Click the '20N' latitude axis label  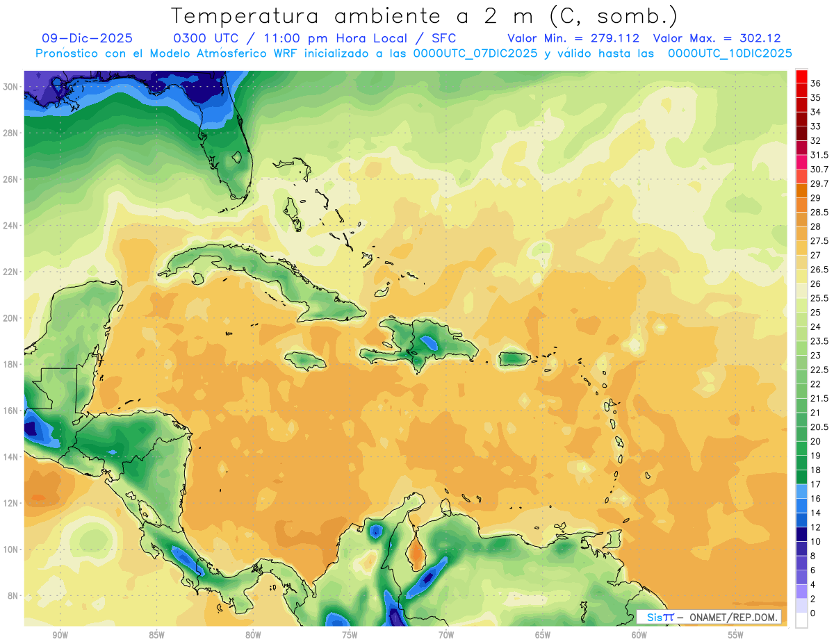pos(11,318)
